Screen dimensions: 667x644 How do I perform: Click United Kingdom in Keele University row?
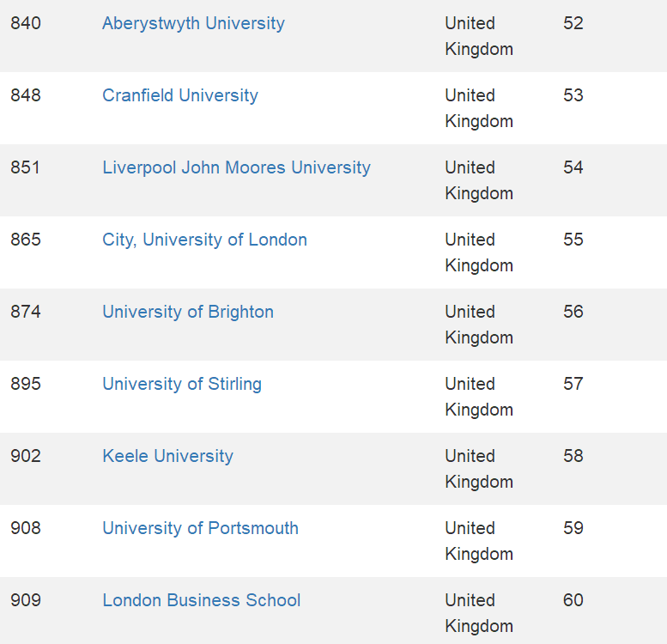[x=478, y=469]
